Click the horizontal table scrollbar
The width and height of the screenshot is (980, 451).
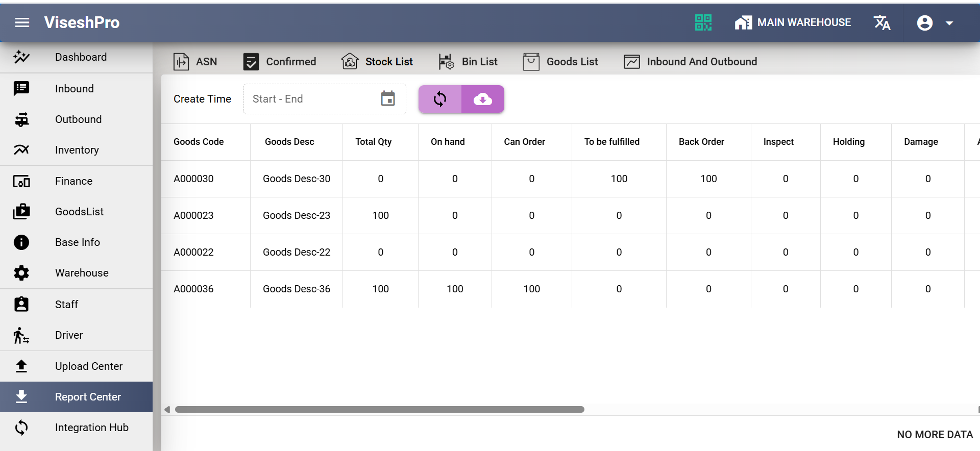[x=379, y=410]
